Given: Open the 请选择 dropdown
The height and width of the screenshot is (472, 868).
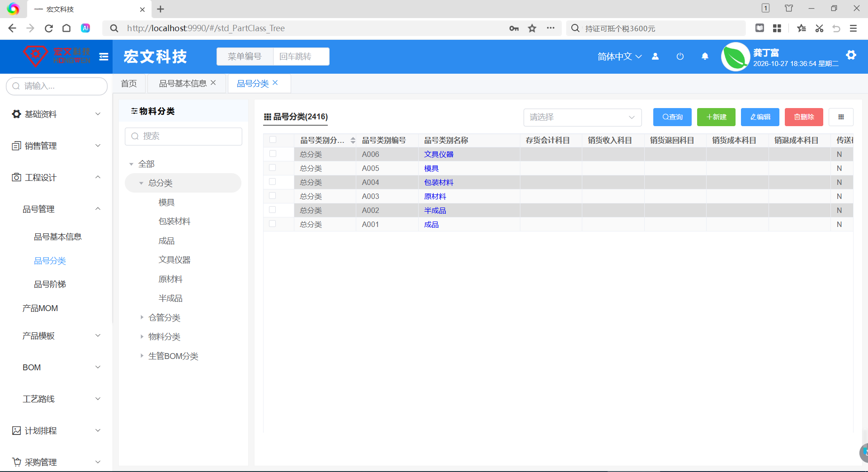Looking at the screenshot, I should click(582, 118).
